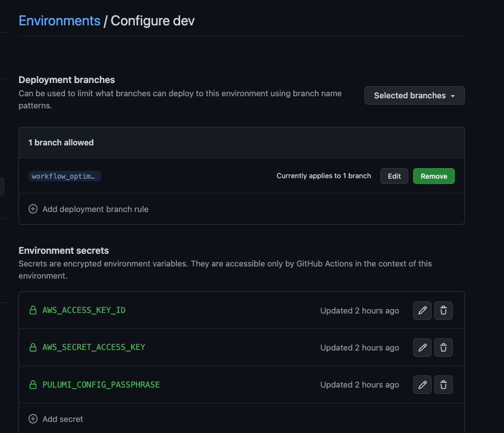Click the lock icon beside PULUMI_CONFIG_PASSPHRASE
This screenshot has height=433, width=504.
[33, 384]
